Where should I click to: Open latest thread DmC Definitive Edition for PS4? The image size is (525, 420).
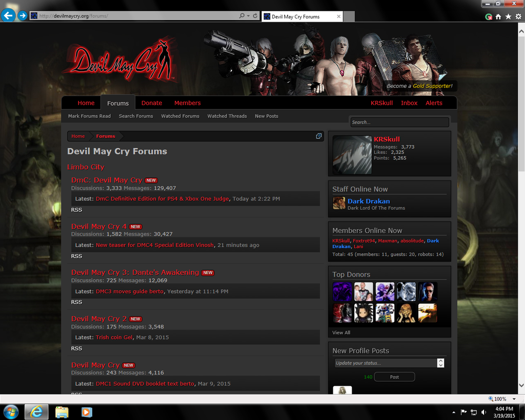pyautogui.click(x=163, y=198)
